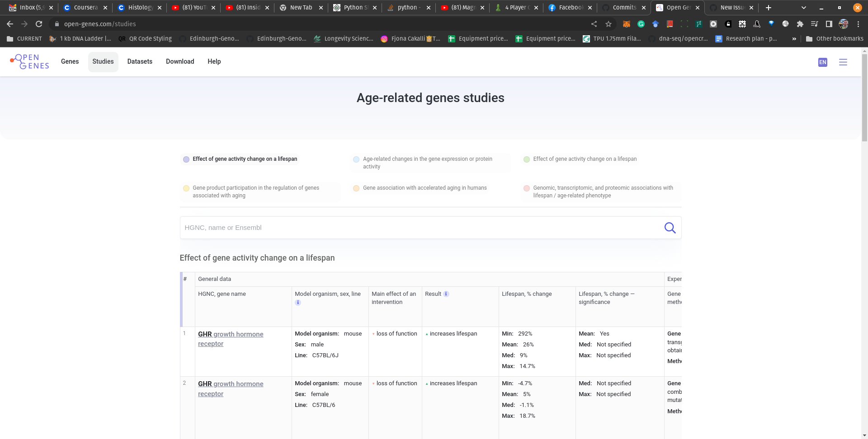Image resolution: width=868 pixels, height=439 pixels.
Task: Open the Chrome three-dot menu
Action: pyautogui.click(x=859, y=23)
